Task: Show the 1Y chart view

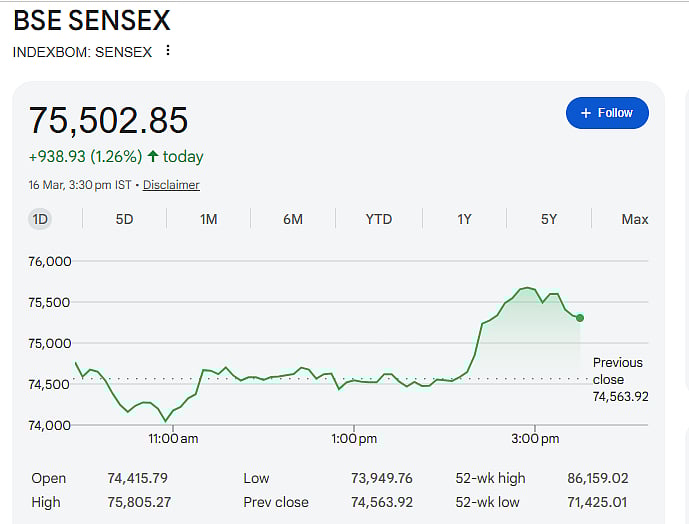Action: (464, 219)
